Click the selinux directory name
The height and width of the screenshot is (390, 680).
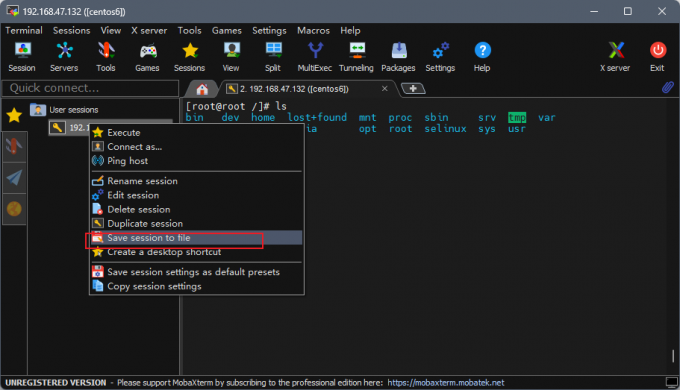(x=445, y=129)
